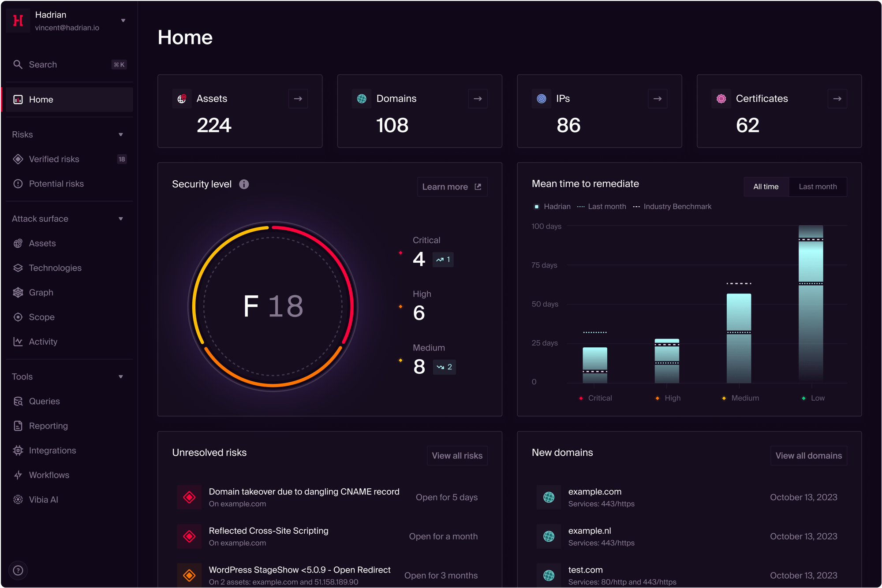This screenshot has width=882, height=588.
Task: Click the orange WordPress StageShow risk icon
Action: [189, 575]
